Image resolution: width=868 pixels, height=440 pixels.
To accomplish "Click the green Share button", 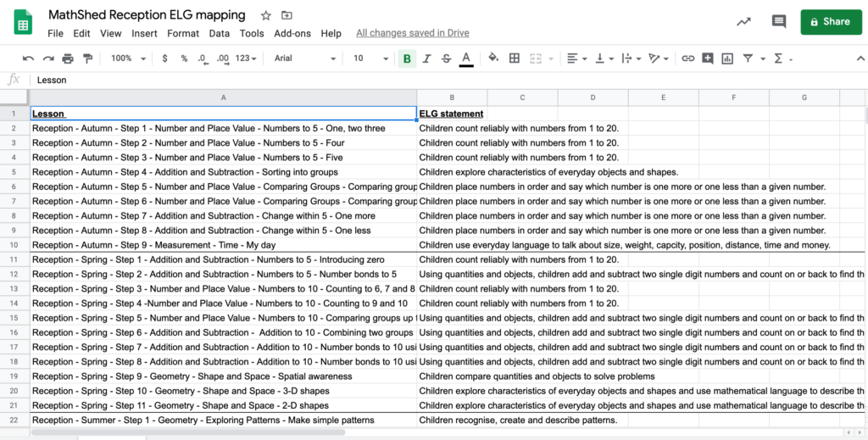I will pos(831,21).
